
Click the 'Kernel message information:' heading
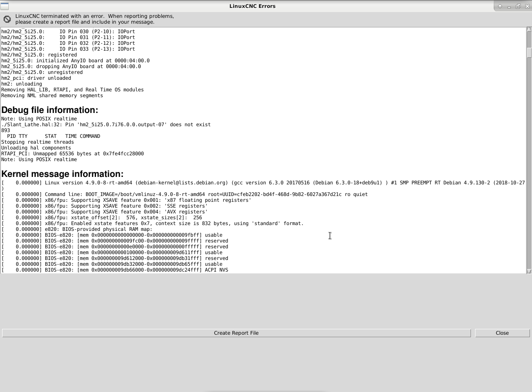[62, 174]
